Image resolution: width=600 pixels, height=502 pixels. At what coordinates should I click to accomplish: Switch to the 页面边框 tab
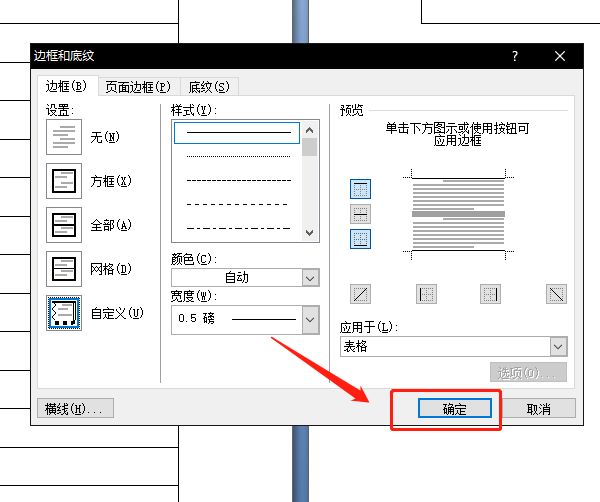138,87
